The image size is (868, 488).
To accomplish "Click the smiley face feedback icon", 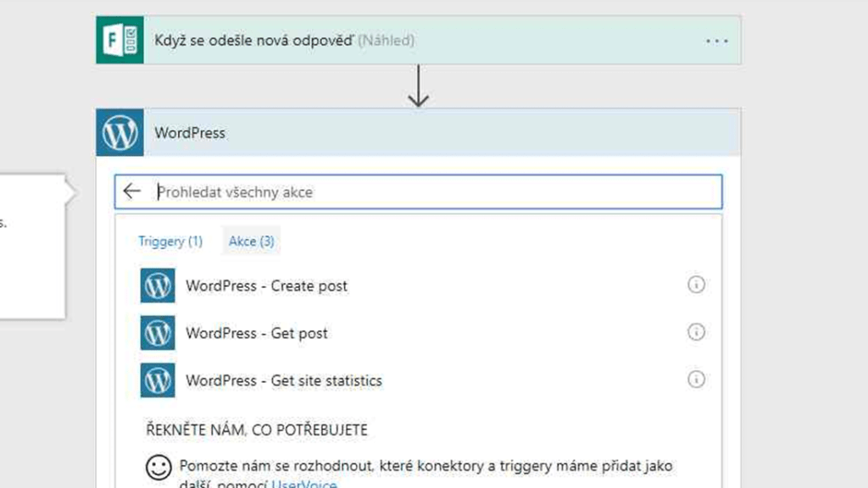I will click(158, 467).
